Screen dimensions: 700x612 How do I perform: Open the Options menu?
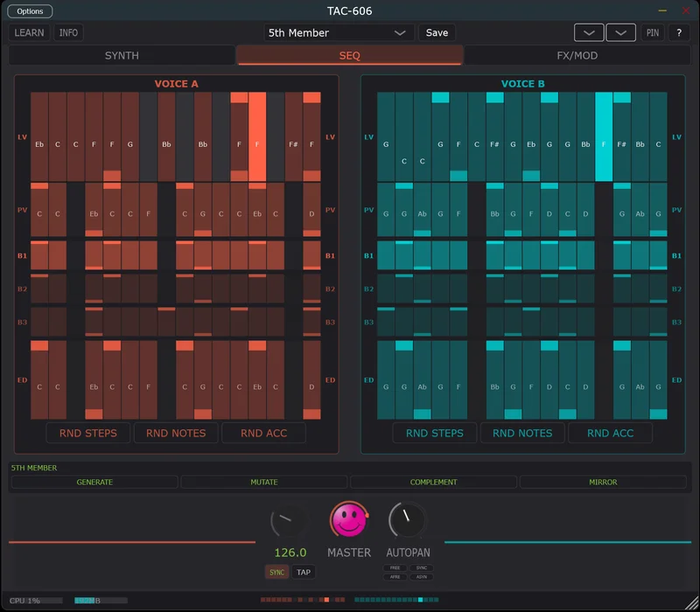29,11
